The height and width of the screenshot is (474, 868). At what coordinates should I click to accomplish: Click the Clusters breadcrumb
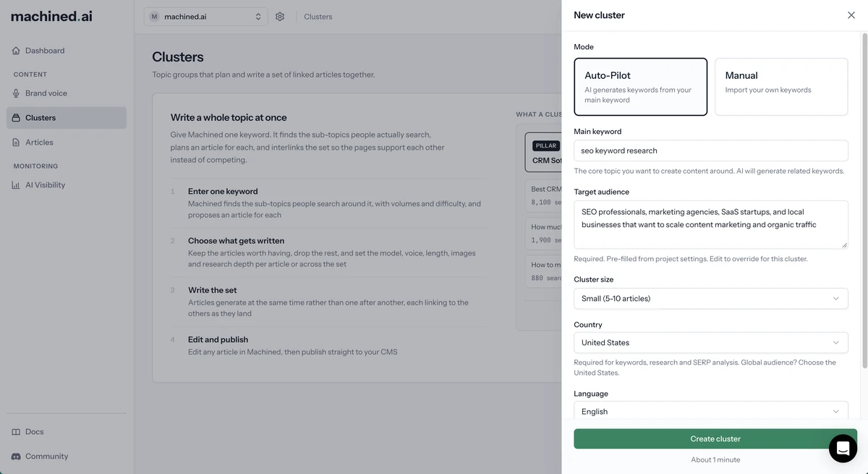pyautogui.click(x=318, y=17)
